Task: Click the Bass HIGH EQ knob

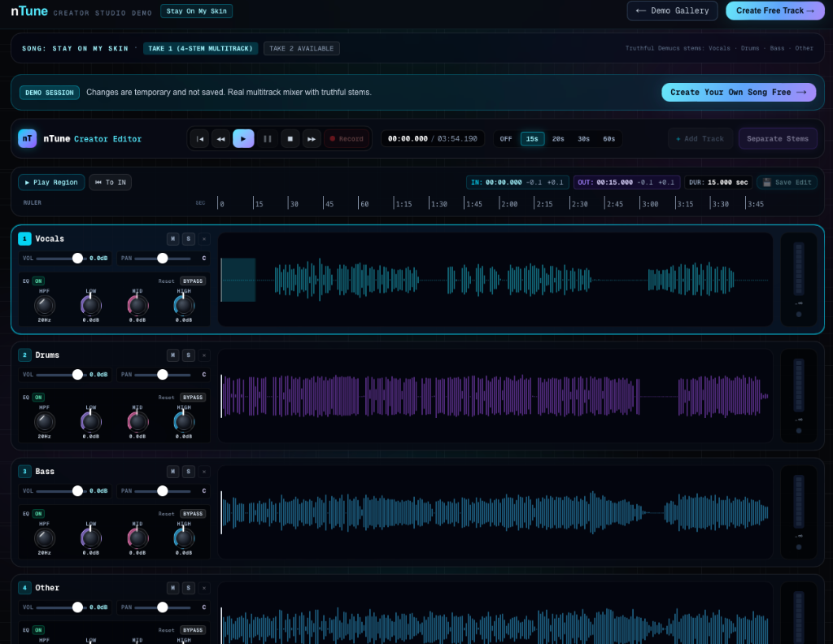Action: point(184,537)
